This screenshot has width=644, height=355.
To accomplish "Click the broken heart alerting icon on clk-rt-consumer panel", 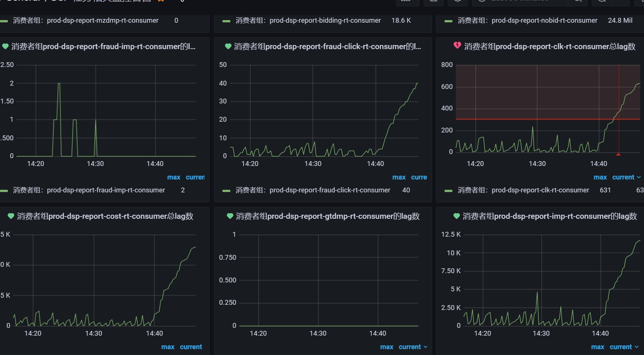I will tap(457, 46).
